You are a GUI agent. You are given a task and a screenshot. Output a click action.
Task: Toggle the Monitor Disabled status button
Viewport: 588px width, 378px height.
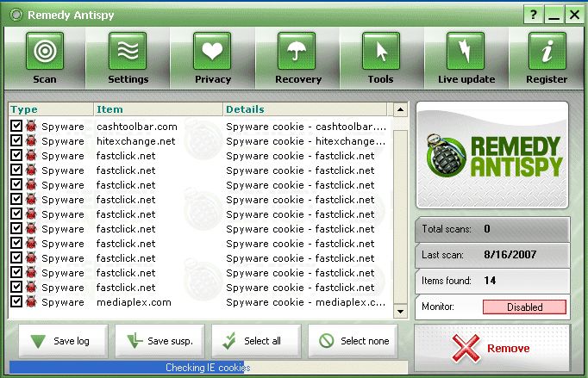524,307
